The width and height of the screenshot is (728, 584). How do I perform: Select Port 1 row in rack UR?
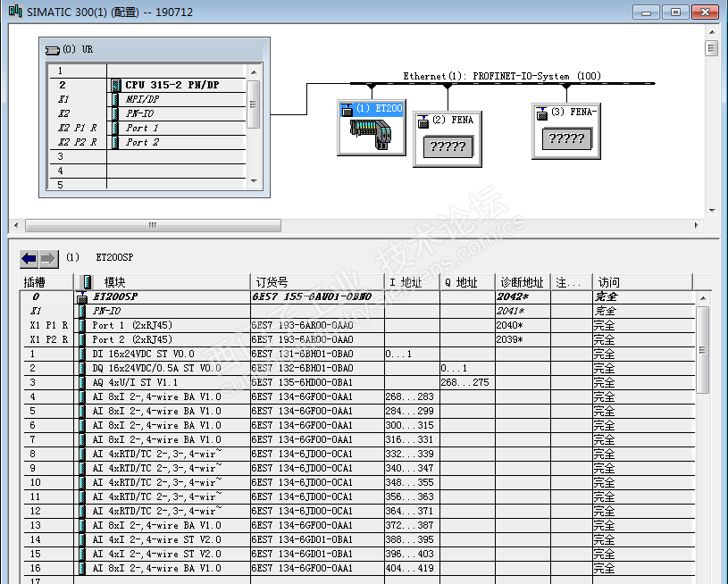(147, 128)
